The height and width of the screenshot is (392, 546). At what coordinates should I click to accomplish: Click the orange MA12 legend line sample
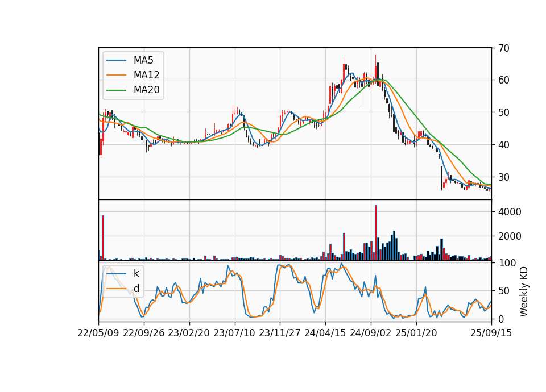pyautogui.click(x=116, y=75)
